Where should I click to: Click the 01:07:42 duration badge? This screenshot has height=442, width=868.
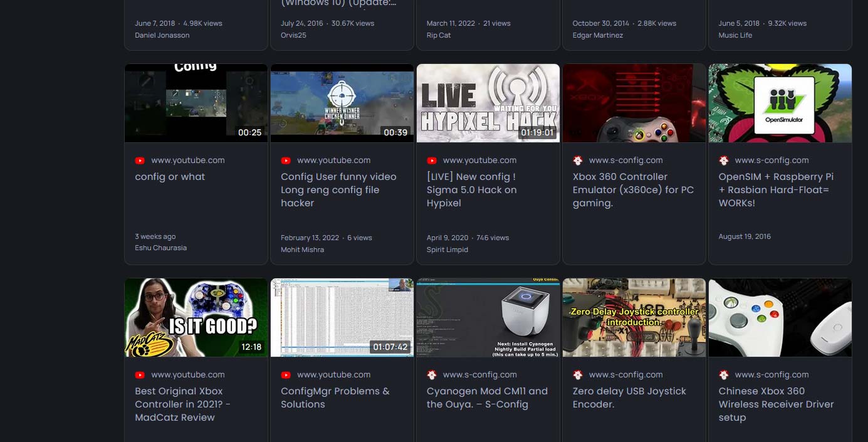tap(390, 347)
